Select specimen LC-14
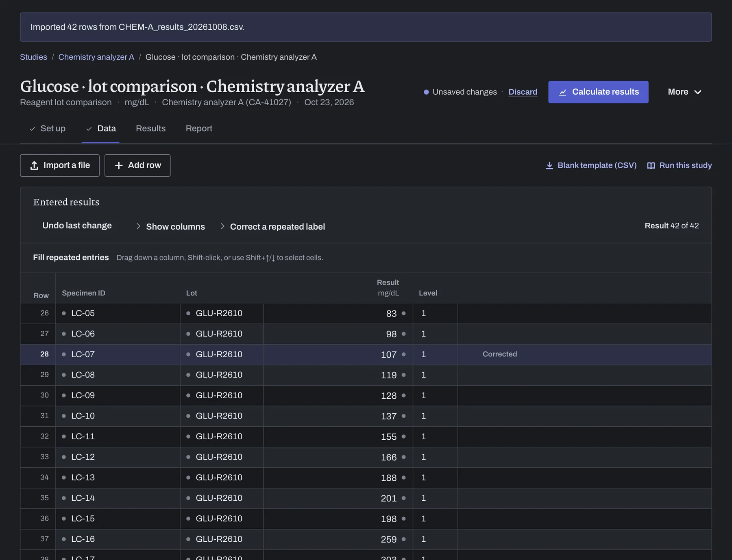 118,498
